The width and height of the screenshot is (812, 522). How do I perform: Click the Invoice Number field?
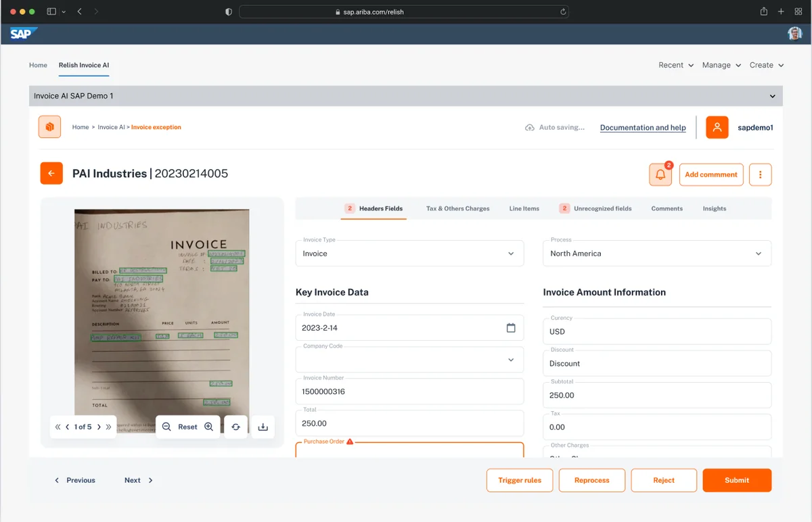409,391
